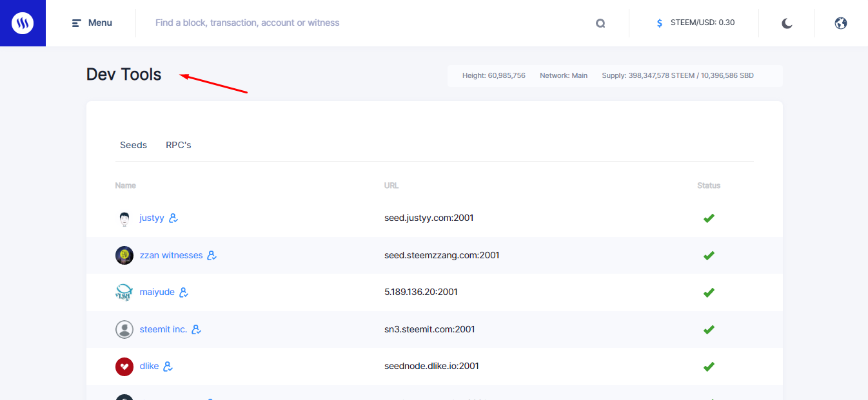Click the green status checkmark for justyy

tap(709, 218)
